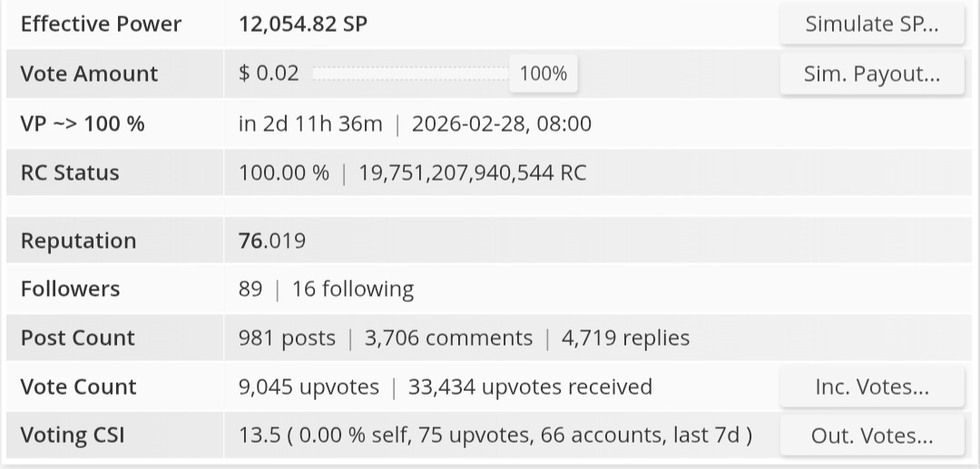Click the 4,719 replies count

(x=625, y=337)
